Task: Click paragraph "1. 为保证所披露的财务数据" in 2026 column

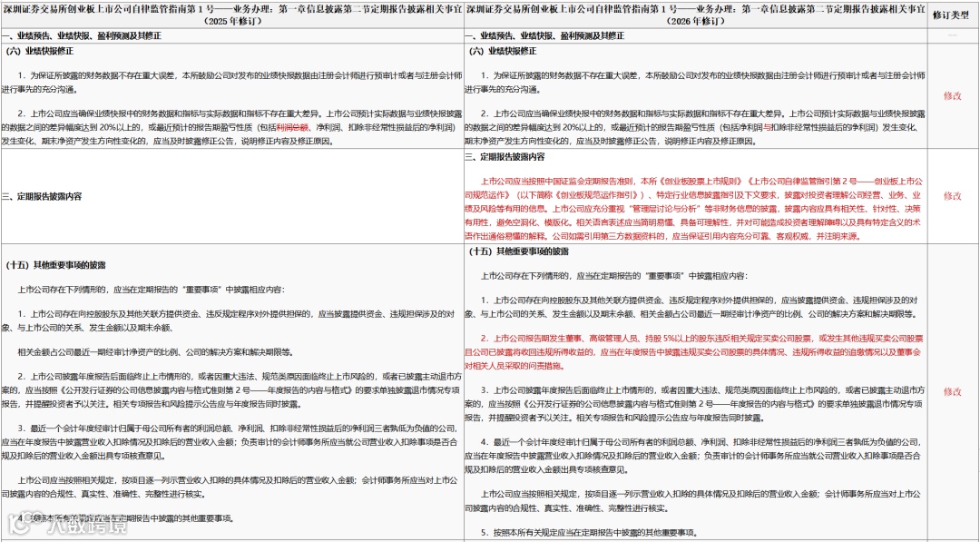Action: coord(696,82)
